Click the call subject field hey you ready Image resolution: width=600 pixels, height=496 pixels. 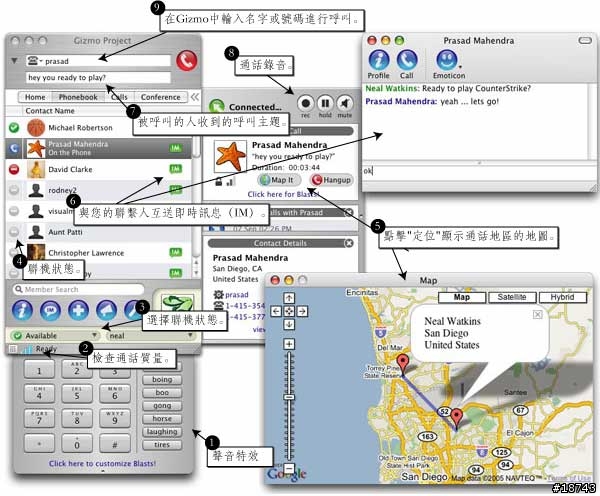98,77
